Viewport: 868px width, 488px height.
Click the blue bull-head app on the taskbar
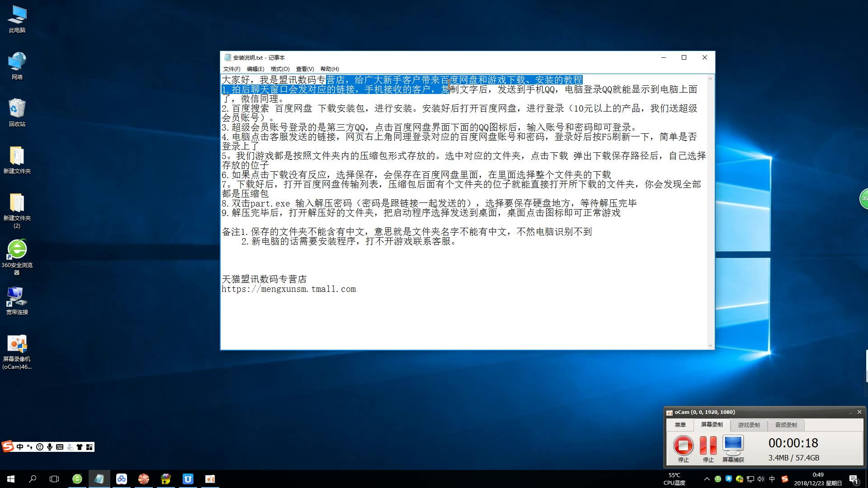(x=188, y=479)
